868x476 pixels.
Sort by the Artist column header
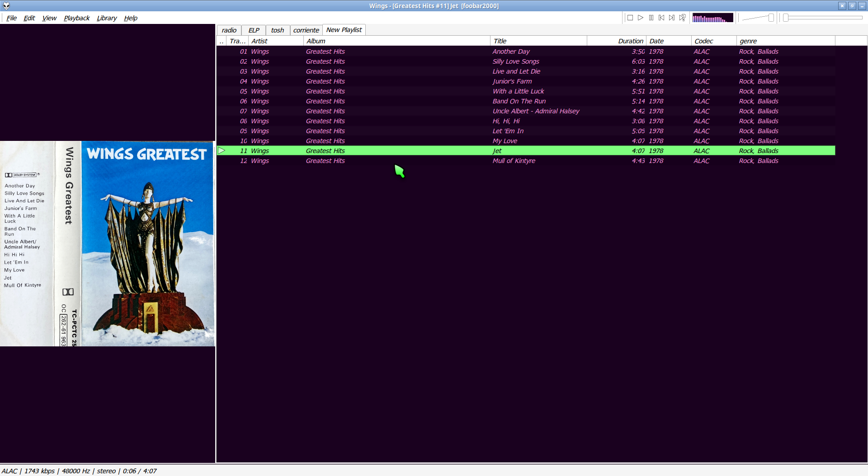pyautogui.click(x=276, y=41)
